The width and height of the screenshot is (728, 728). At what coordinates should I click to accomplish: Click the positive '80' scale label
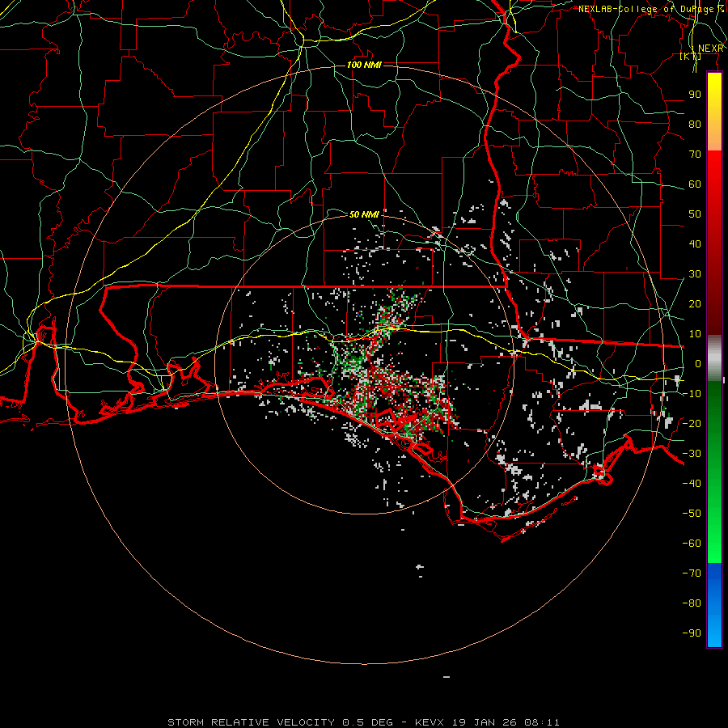(695, 125)
